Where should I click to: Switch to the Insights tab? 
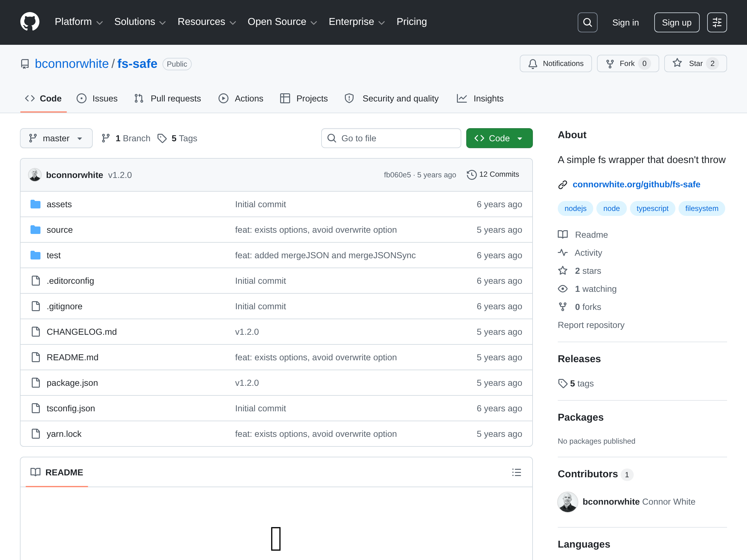(480, 99)
